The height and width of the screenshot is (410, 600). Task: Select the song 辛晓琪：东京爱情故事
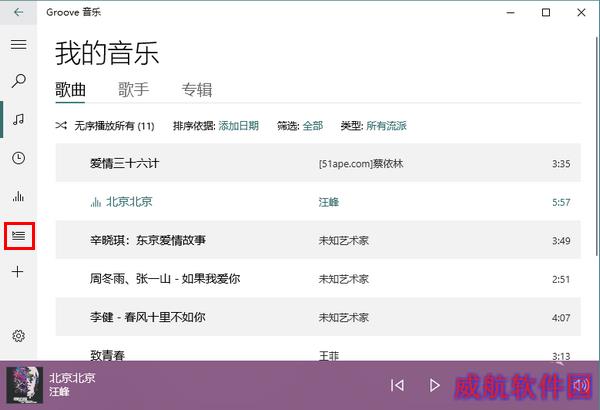click(318, 240)
